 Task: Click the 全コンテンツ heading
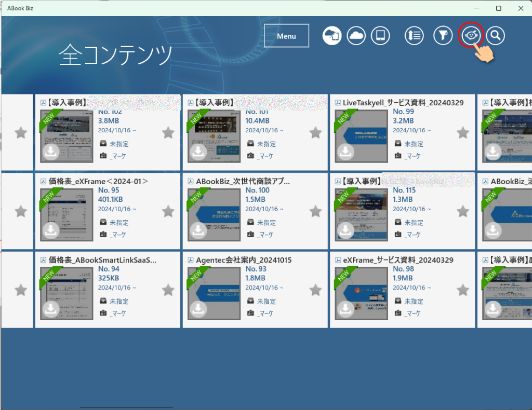(x=115, y=54)
